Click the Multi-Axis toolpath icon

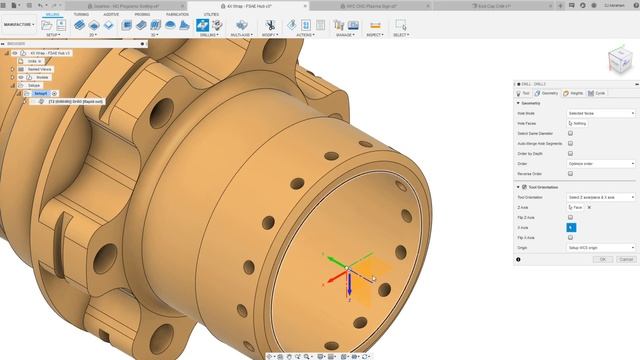tap(242, 25)
